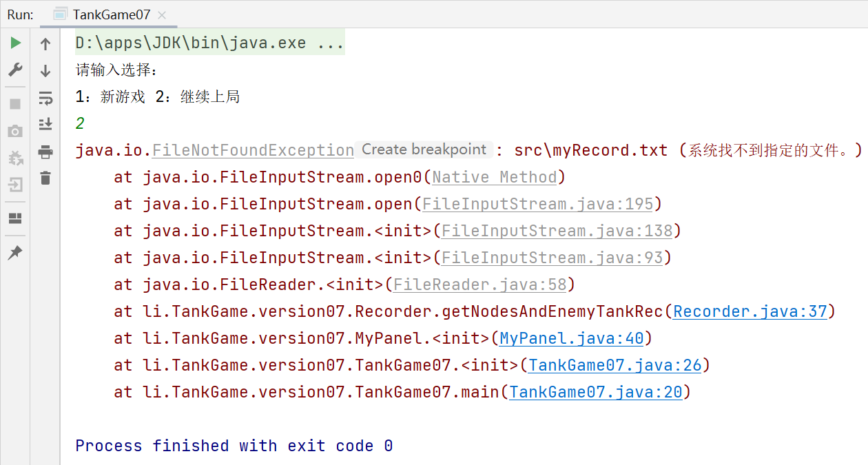Click the camera dump threads icon
The image size is (868, 465).
coord(15,131)
